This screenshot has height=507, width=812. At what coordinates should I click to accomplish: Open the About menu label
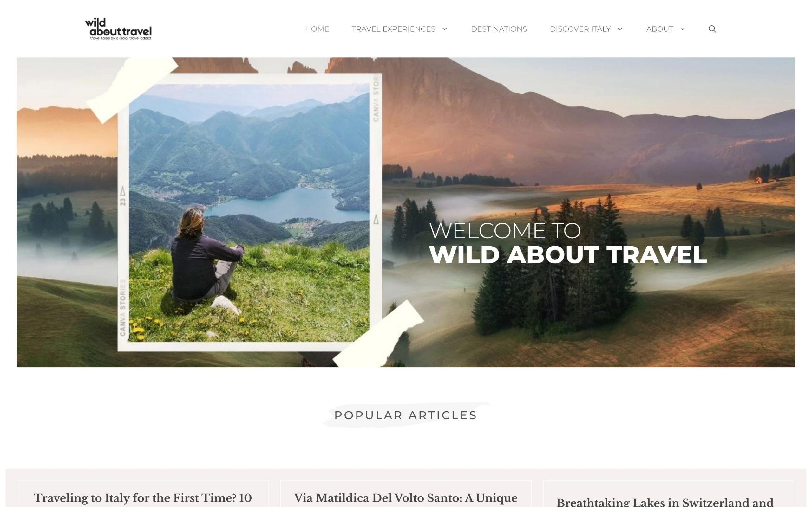tap(659, 29)
